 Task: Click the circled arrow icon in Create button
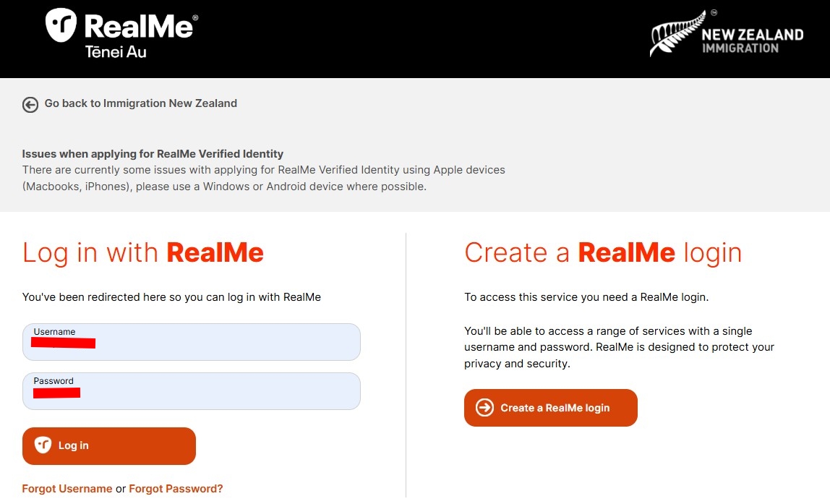point(484,408)
